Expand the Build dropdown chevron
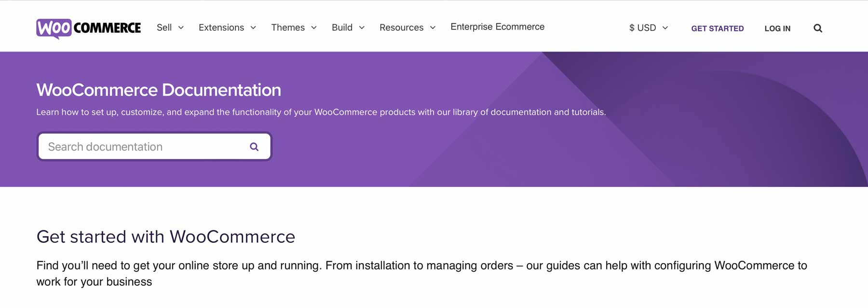This screenshot has height=308, width=868. 362,28
